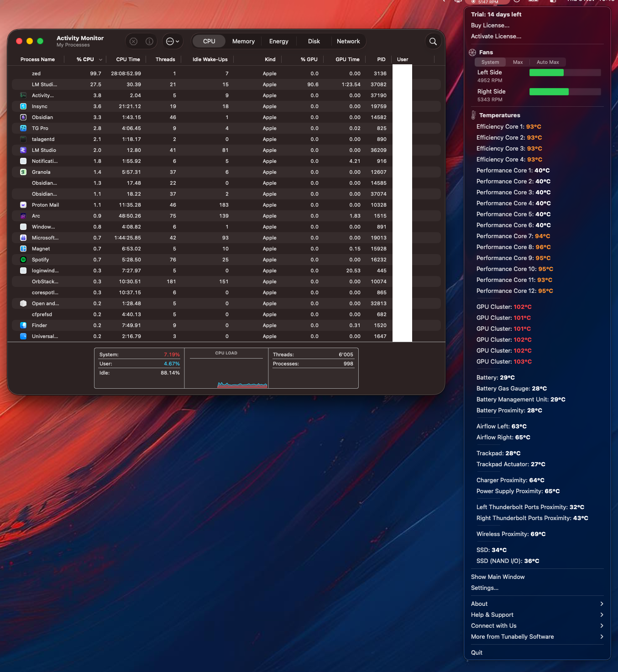This screenshot has height=672, width=618.
Task: Click the Activity Monitor process icon
Action: 23,95
